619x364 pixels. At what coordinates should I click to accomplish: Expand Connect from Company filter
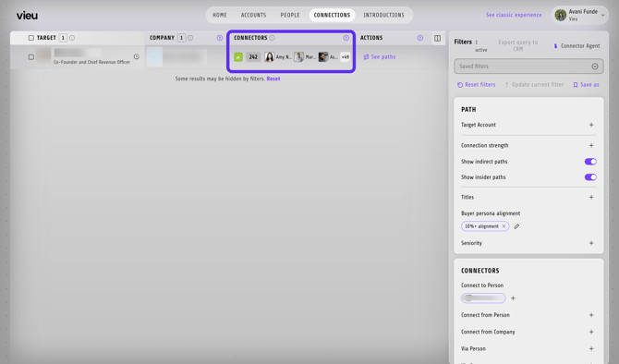point(591,332)
